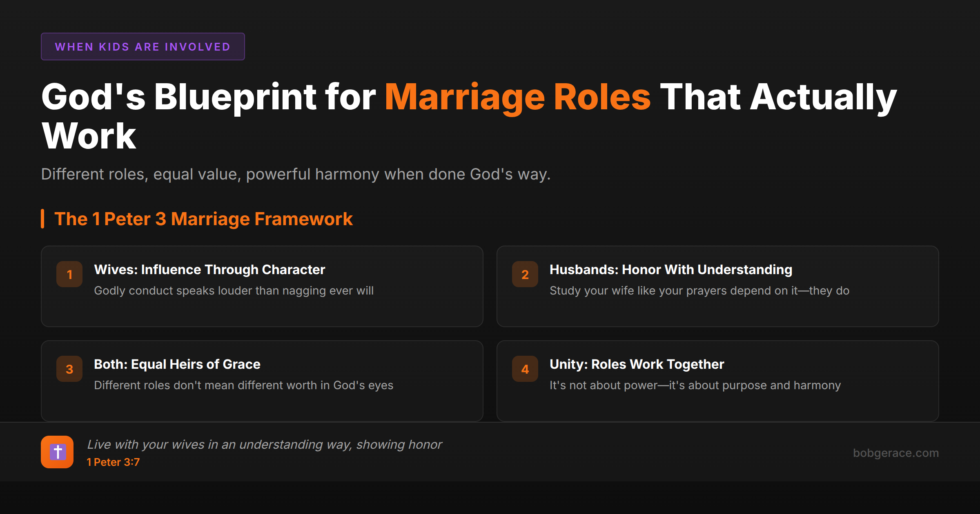The height and width of the screenshot is (514, 980).
Task: Toggle the 'WHEN KIDS ARE INVOLVED' badge
Action: [x=143, y=47]
